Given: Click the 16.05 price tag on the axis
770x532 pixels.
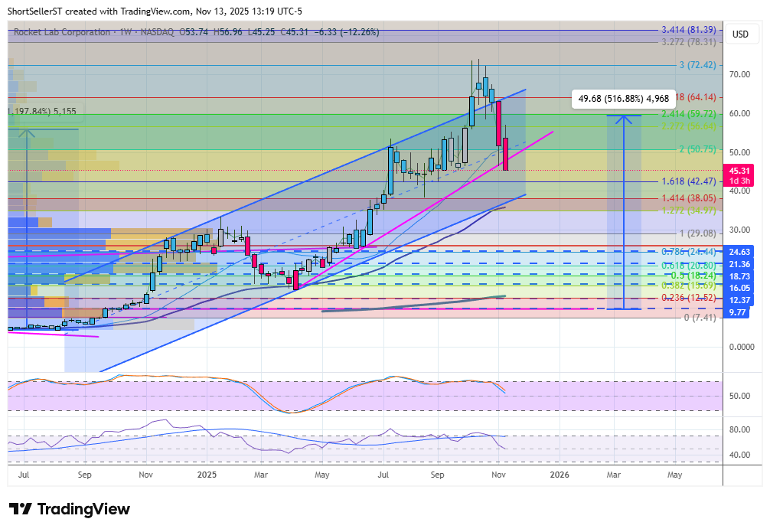Looking at the screenshot, I should pos(739,289).
